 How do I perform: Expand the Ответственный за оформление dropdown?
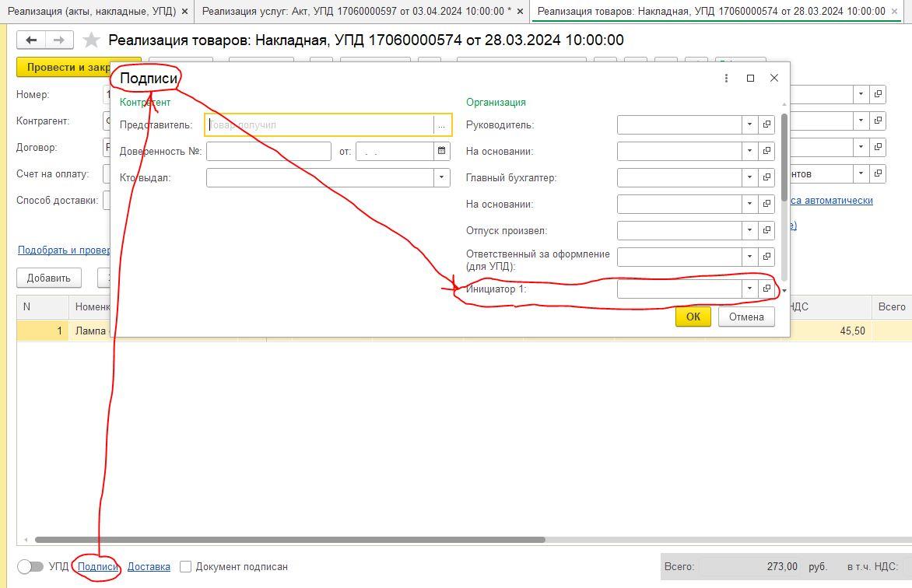point(749,257)
